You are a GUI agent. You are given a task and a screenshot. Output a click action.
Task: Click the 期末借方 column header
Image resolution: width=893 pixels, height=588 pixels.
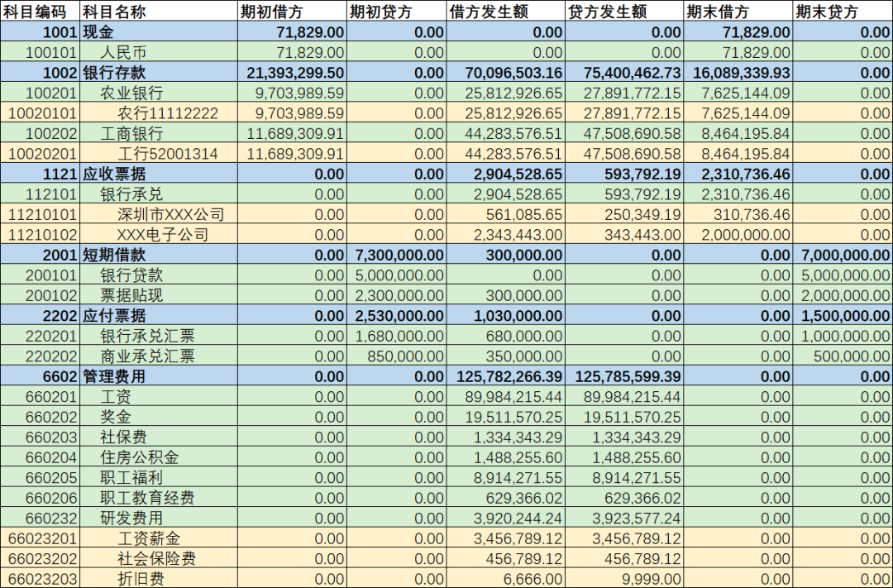pos(738,12)
